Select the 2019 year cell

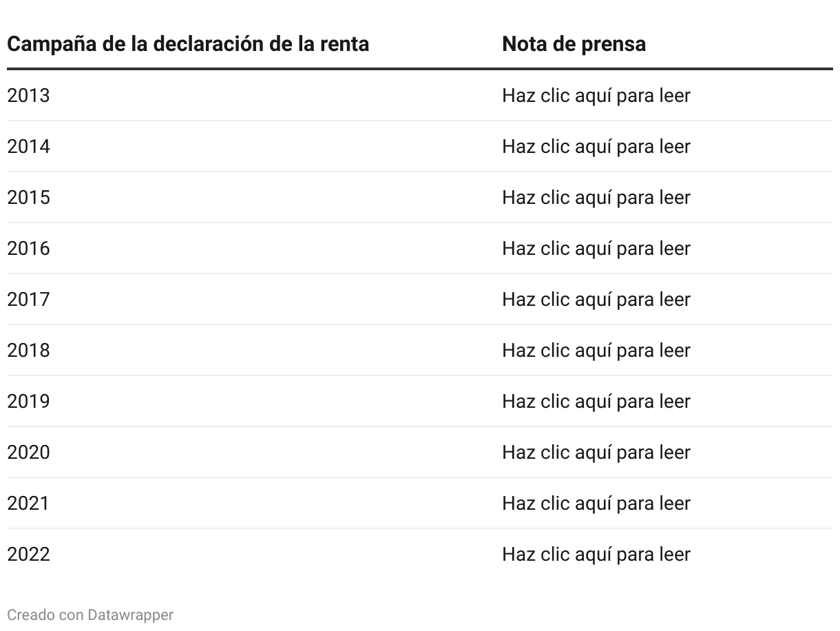[x=28, y=402]
